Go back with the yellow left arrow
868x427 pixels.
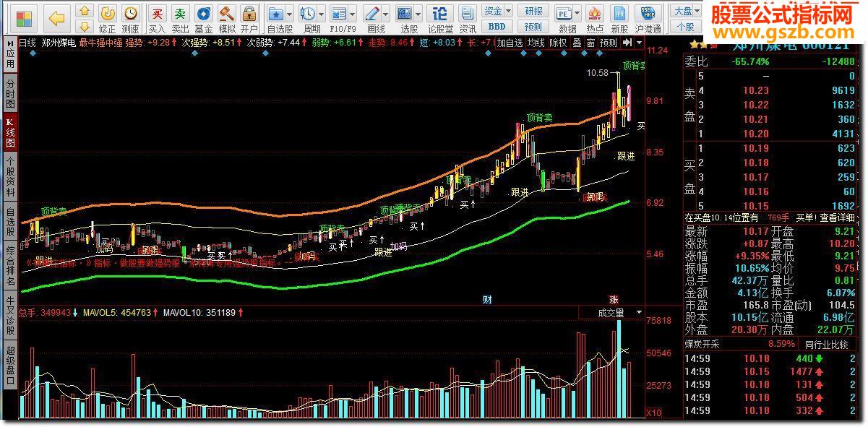57,18
